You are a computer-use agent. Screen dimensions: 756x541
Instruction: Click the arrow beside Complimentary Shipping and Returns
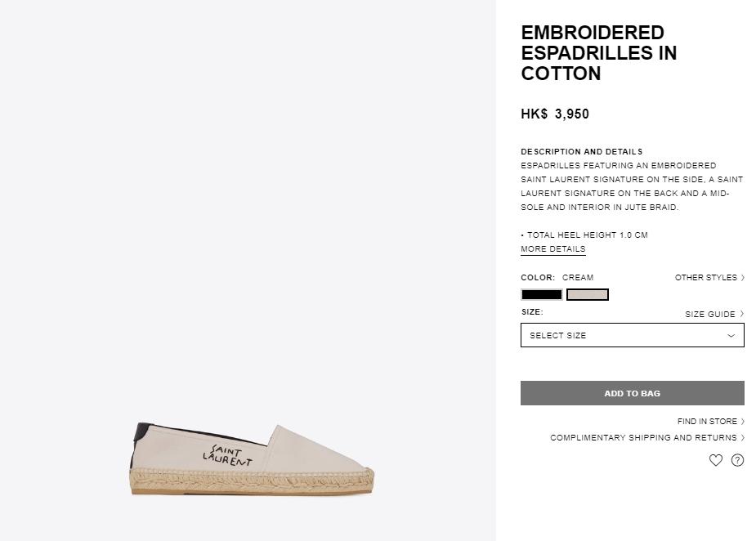(742, 438)
